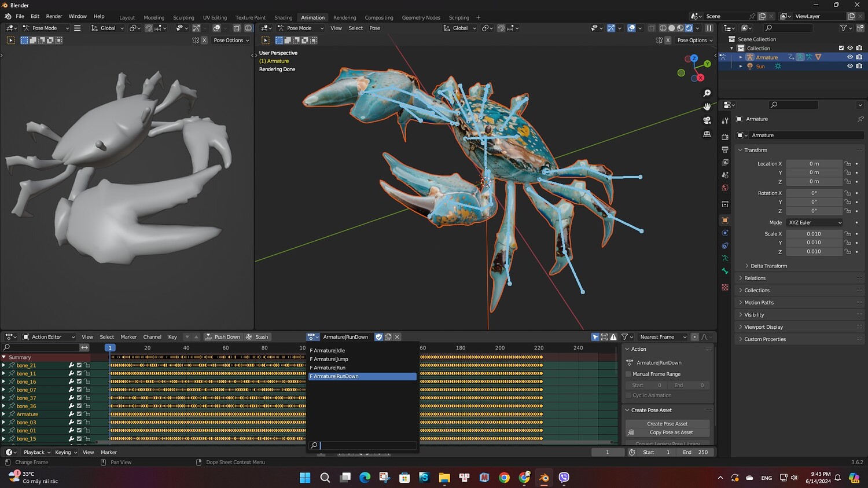Click the Create Pose Asset button
Image resolution: width=868 pixels, height=488 pixels.
click(x=667, y=424)
